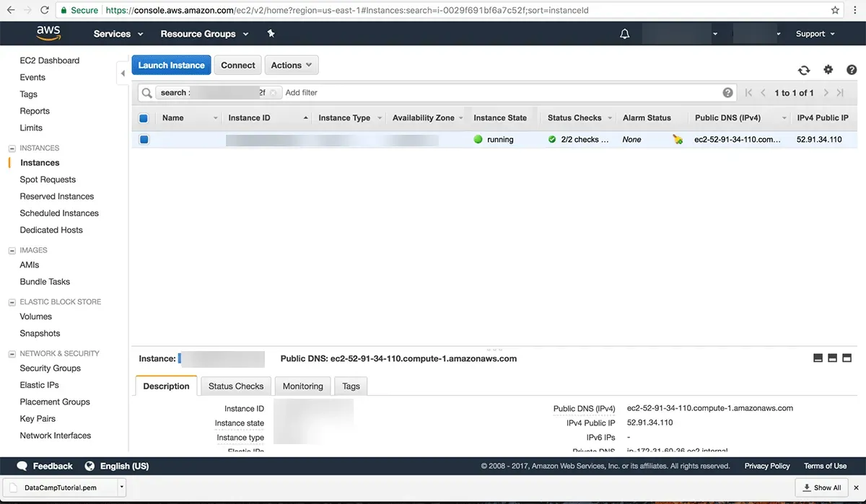Open the Support dropdown menu
The image size is (866, 504).
[x=815, y=34]
